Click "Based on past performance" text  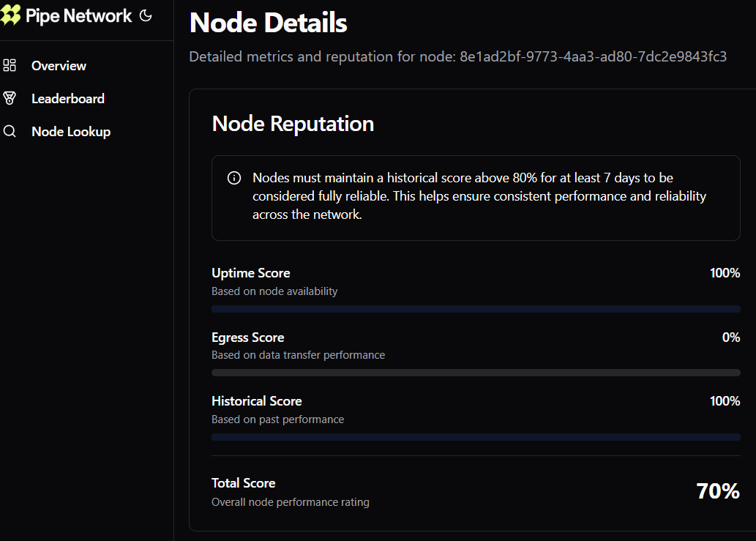[x=277, y=419]
